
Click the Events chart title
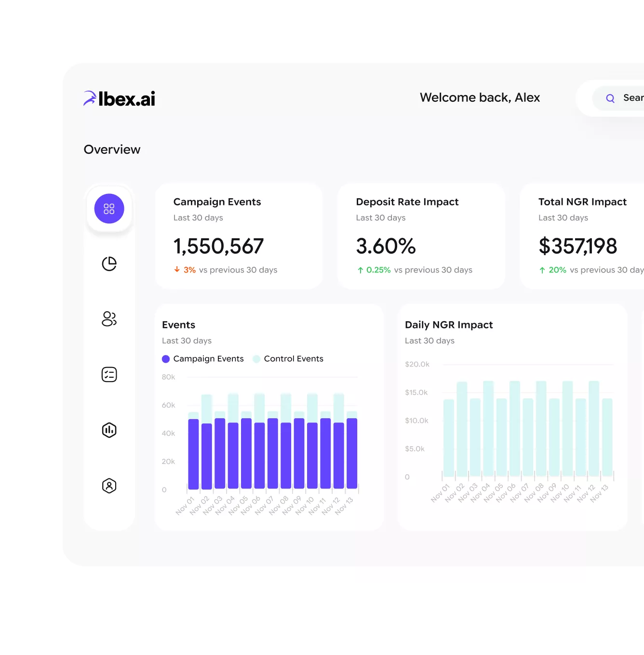178,325
